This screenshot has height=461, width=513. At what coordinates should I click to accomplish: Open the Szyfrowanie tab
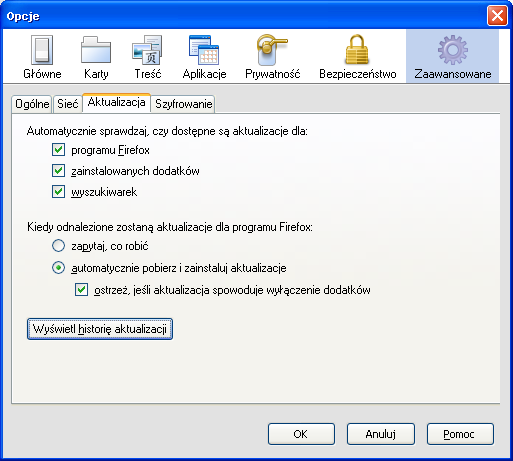coord(183,104)
